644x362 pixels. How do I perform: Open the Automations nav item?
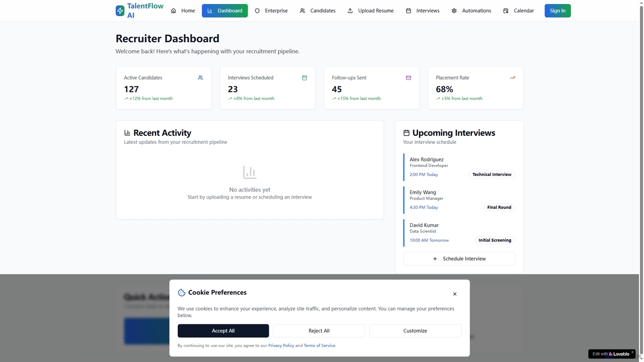pos(471,11)
